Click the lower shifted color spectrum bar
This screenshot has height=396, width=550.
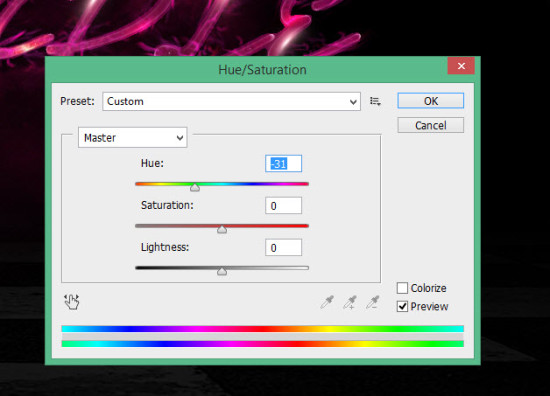pos(262,344)
